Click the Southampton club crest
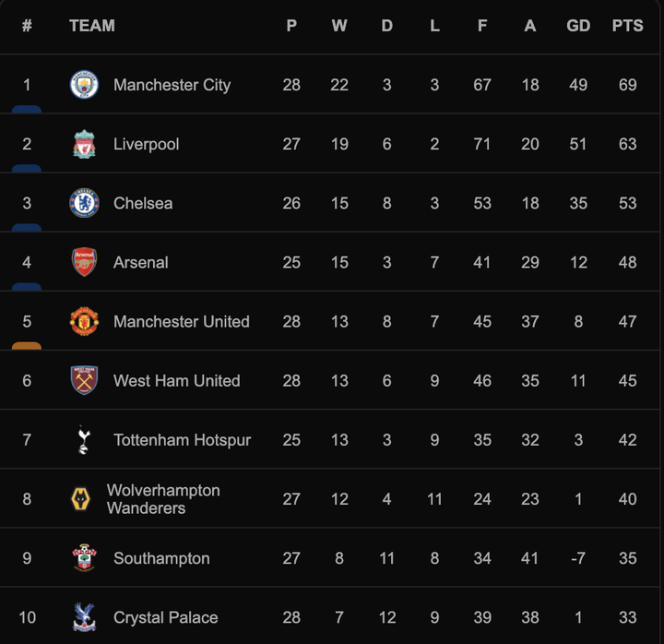664x644 pixels. pyautogui.click(x=84, y=558)
